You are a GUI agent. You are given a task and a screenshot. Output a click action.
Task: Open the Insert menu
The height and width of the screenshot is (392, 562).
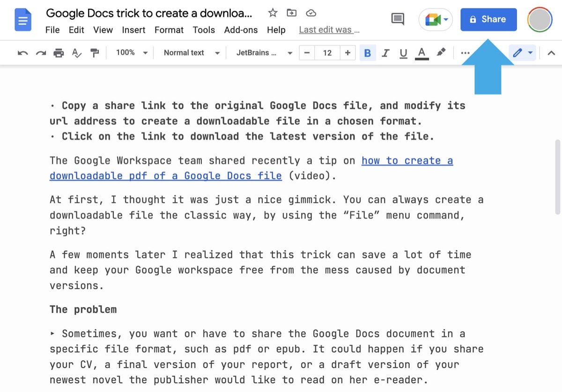133,29
